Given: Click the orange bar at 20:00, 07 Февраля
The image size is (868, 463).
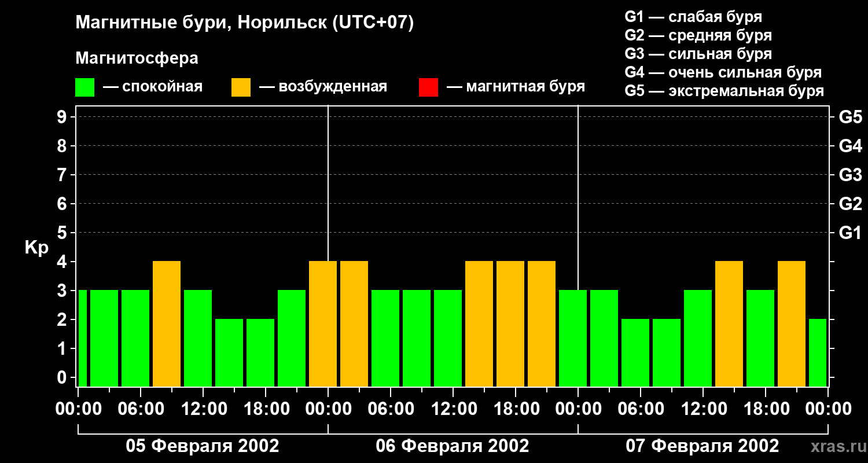Looking at the screenshot, I should pyautogui.click(x=792, y=324).
